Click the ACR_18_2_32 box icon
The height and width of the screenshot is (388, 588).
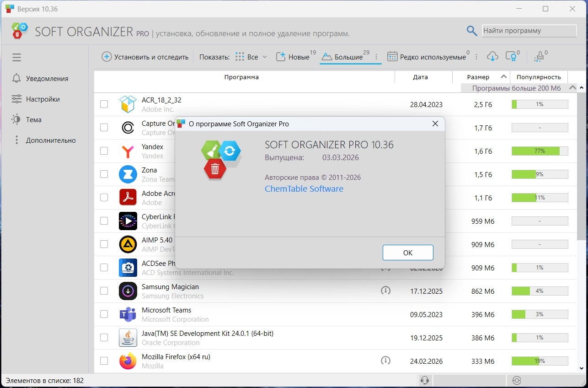coord(128,104)
